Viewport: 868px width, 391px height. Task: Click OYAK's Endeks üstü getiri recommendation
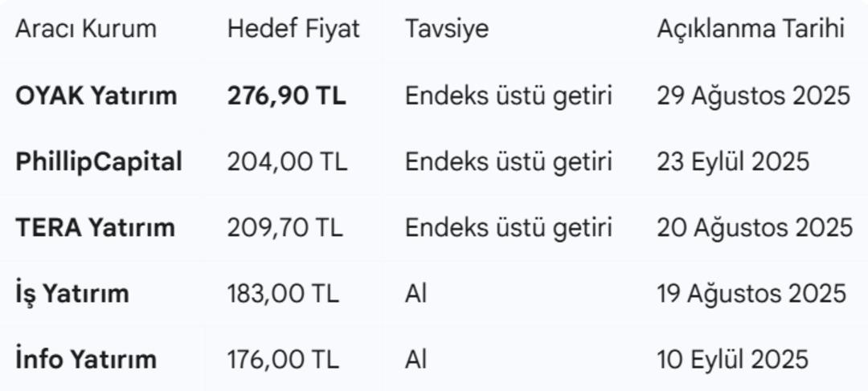tap(508, 96)
